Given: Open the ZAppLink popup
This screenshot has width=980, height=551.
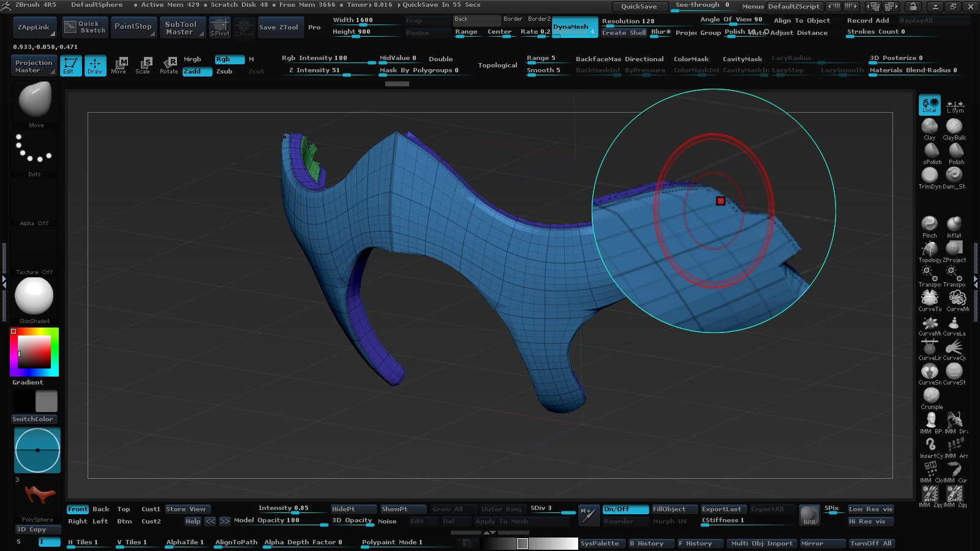Looking at the screenshot, I should [34, 28].
